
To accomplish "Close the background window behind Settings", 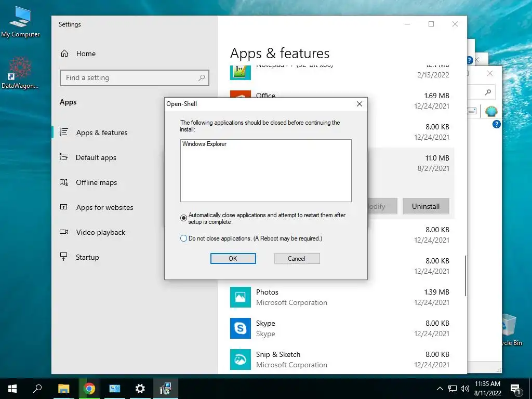I will point(489,73).
